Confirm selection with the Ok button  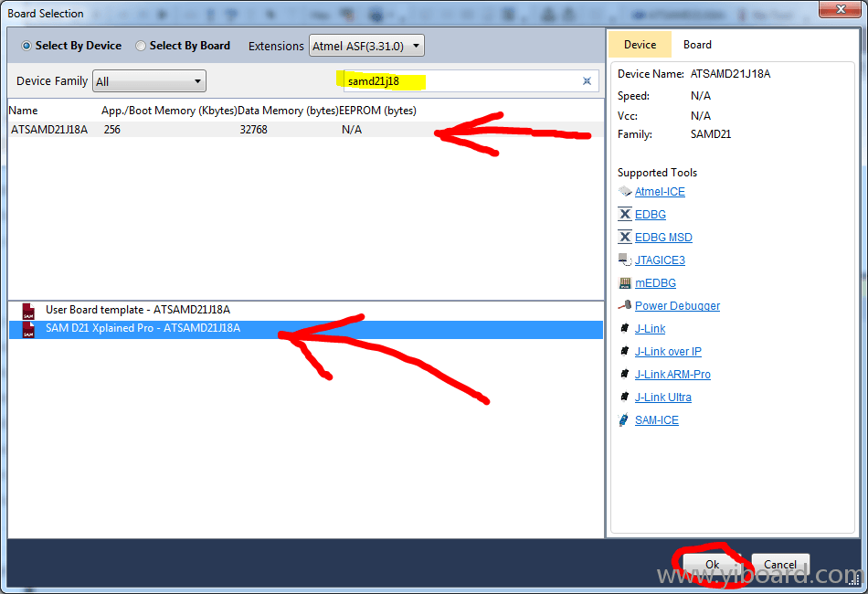click(713, 564)
